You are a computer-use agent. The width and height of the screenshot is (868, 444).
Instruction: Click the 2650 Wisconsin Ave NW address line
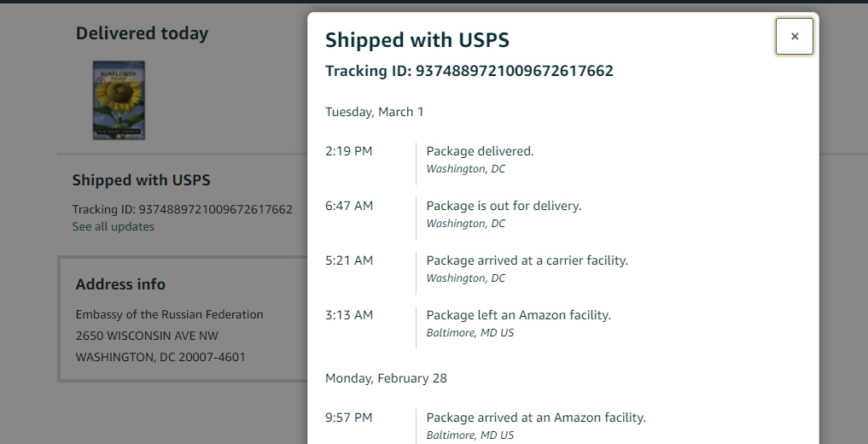point(147,336)
